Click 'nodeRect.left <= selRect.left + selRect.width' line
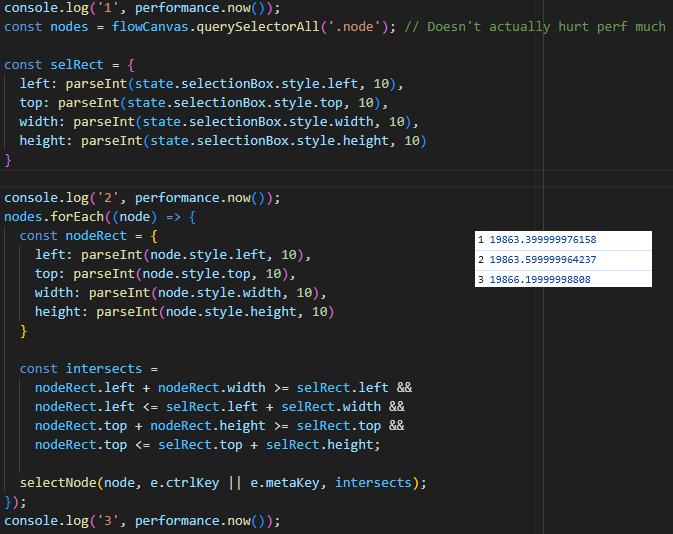Screen dimensions: 673x534 click(x=219, y=407)
